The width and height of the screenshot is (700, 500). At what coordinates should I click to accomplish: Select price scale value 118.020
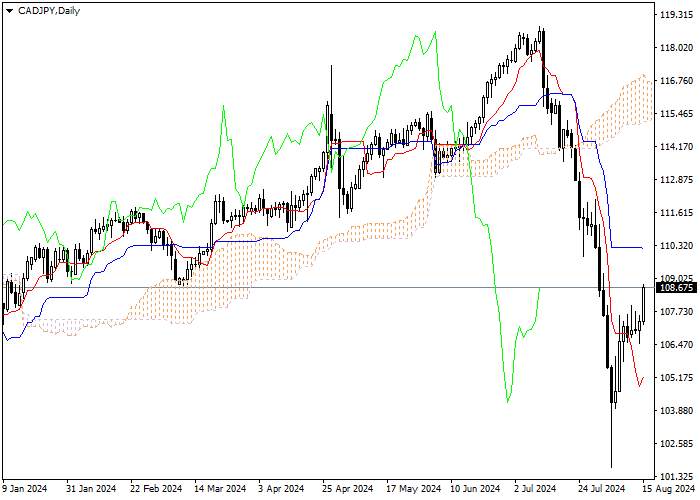click(x=676, y=48)
